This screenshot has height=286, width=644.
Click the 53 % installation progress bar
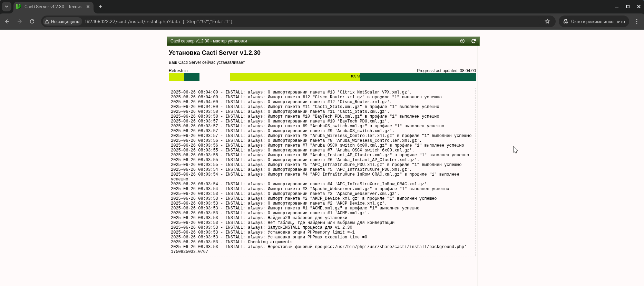pos(353,77)
